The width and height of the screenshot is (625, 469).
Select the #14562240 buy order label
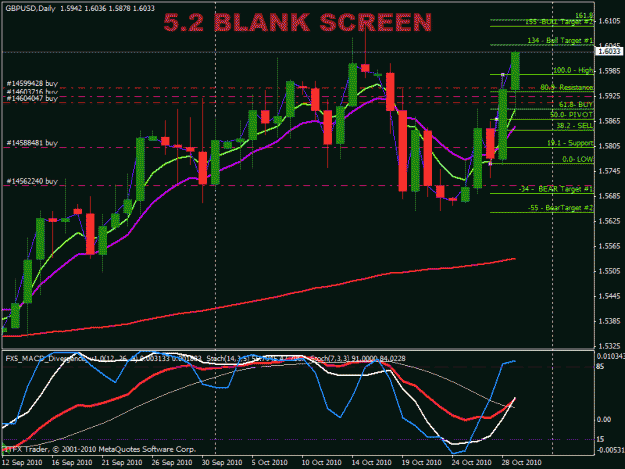tap(32, 181)
